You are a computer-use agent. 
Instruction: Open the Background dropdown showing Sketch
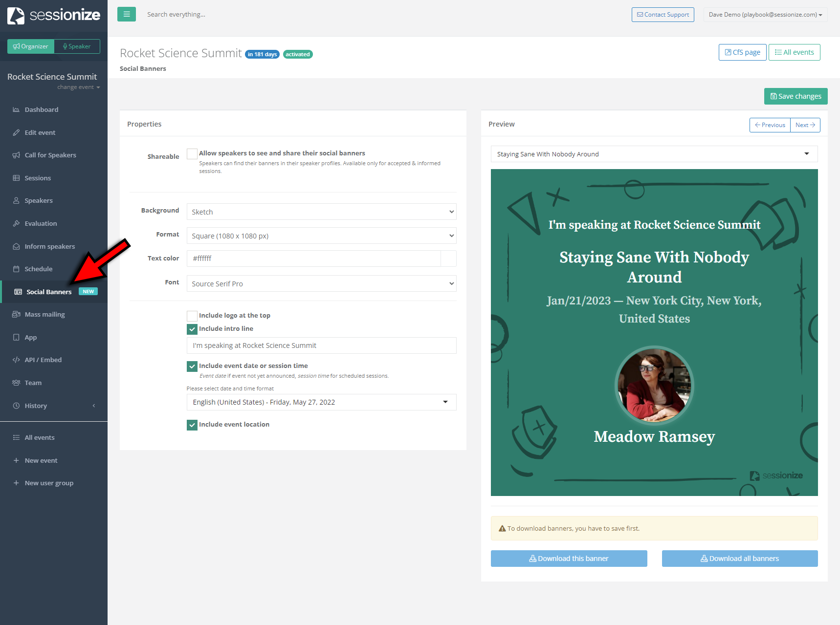point(321,212)
